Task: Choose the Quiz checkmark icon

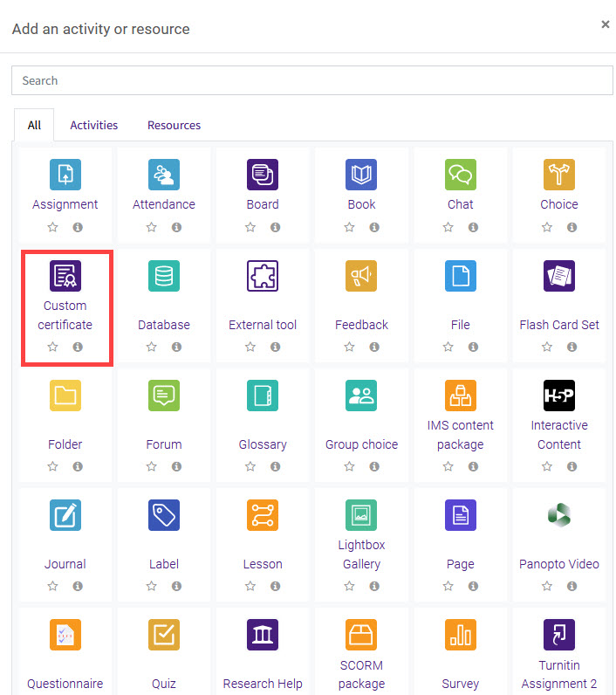Action: pyautogui.click(x=164, y=635)
